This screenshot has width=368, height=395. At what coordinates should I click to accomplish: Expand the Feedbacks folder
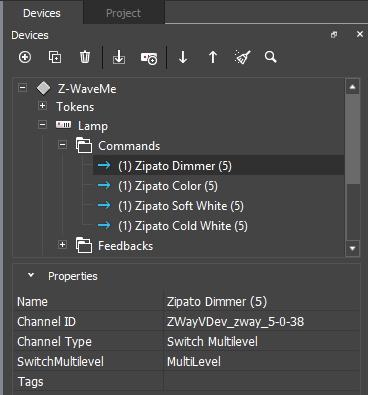(x=62, y=245)
